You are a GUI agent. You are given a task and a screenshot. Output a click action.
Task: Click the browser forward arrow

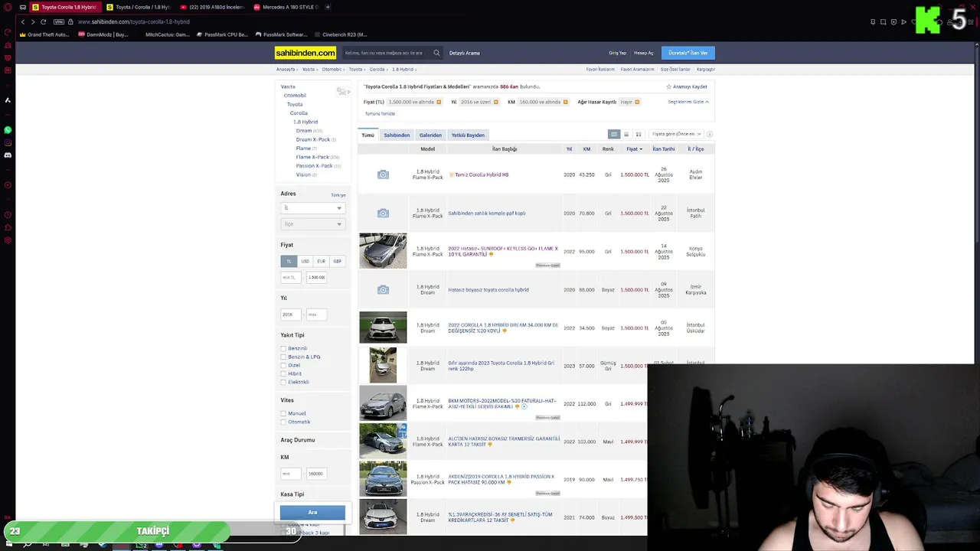click(33, 21)
